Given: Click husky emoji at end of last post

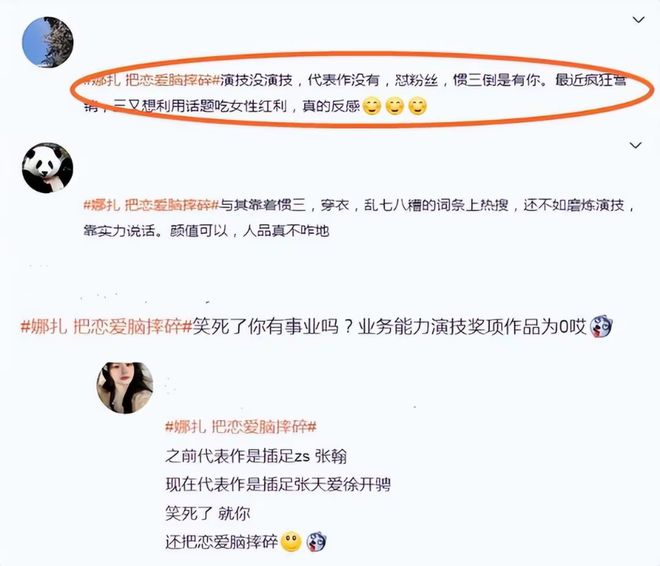Looking at the screenshot, I should click(x=317, y=542).
